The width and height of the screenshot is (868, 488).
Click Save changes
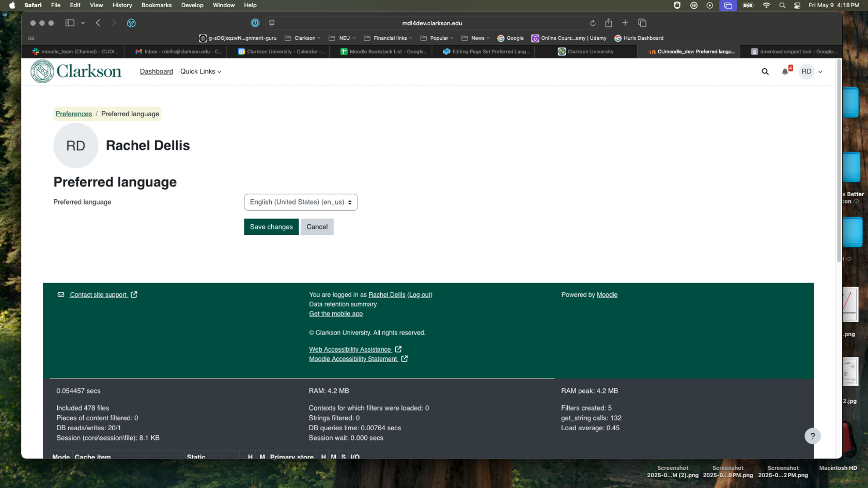tap(271, 227)
